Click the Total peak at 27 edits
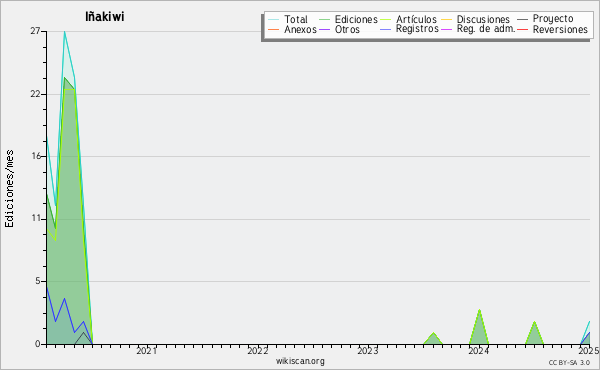Viewport: 600px width, 370px height. (65, 32)
